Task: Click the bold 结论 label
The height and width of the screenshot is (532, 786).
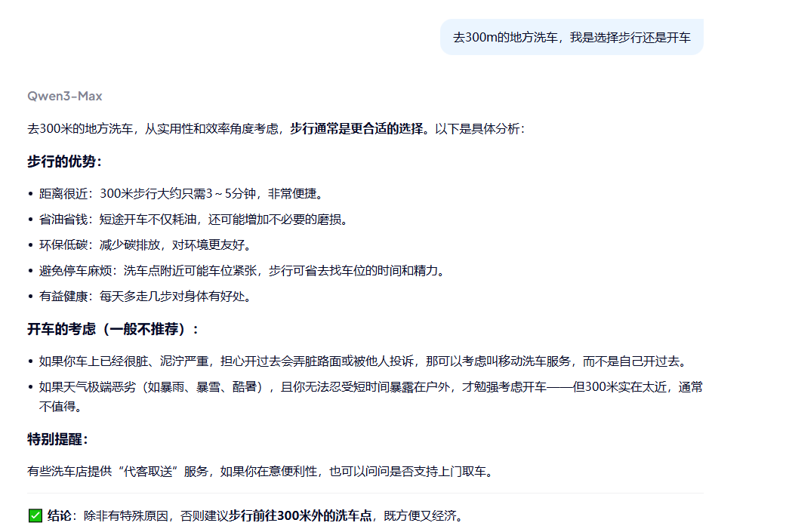Action: click(60, 516)
